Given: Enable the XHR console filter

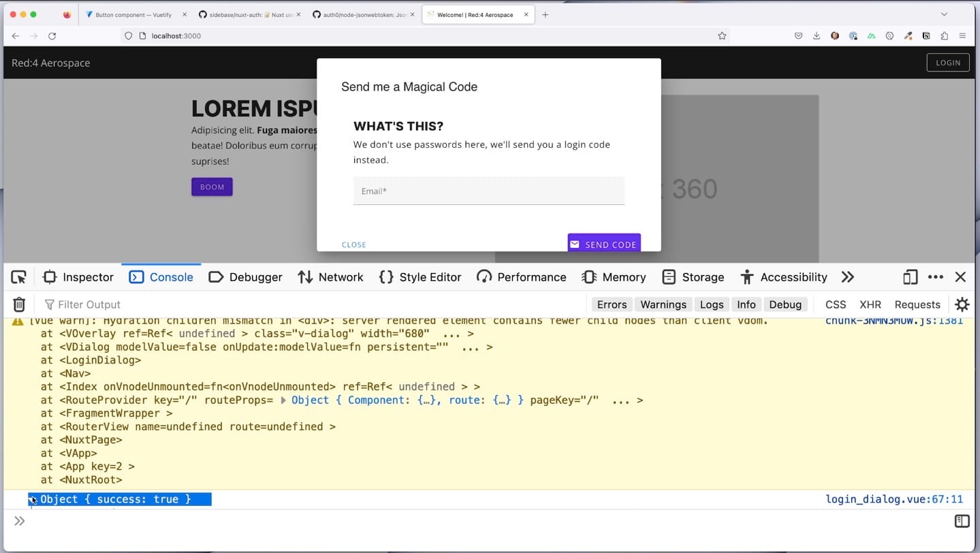Looking at the screenshot, I should pyautogui.click(x=870, y=304).
